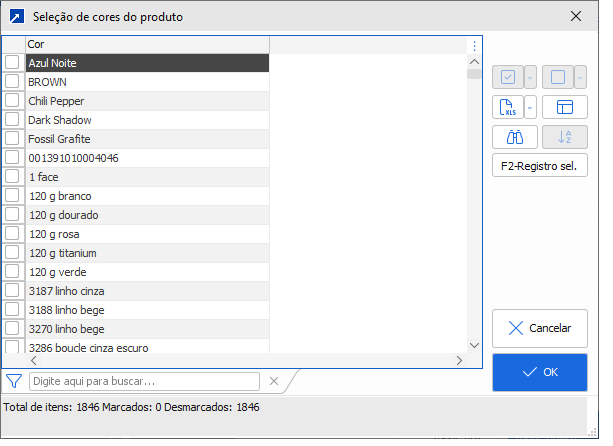This screenshot has height=446, width=613.
Task: Mark the Dark Shadow checkbox
Action: point(12,119)
